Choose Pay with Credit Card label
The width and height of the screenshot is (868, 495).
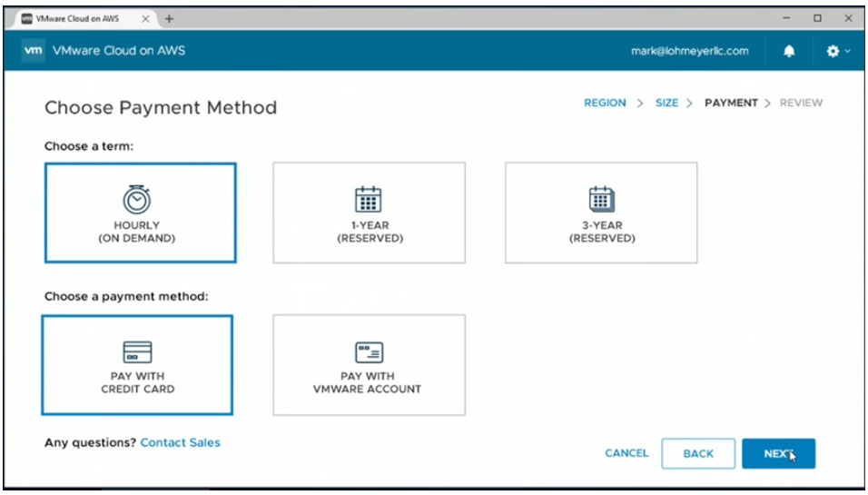point(137,382)
